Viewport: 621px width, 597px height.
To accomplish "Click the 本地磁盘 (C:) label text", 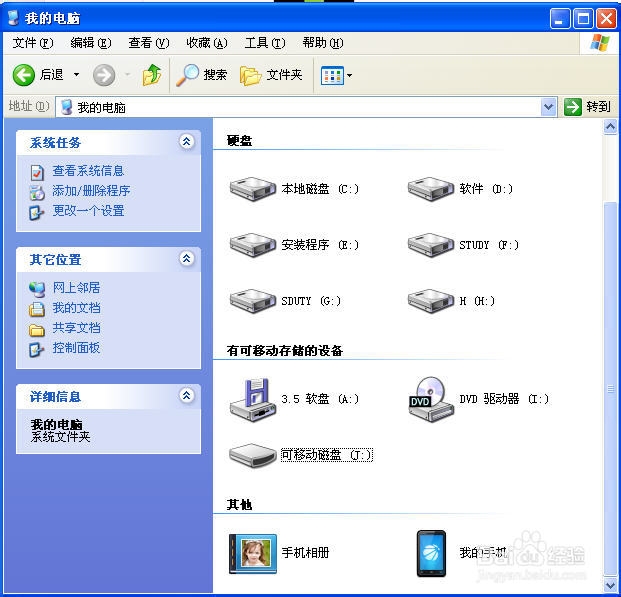I will [320, 189].
